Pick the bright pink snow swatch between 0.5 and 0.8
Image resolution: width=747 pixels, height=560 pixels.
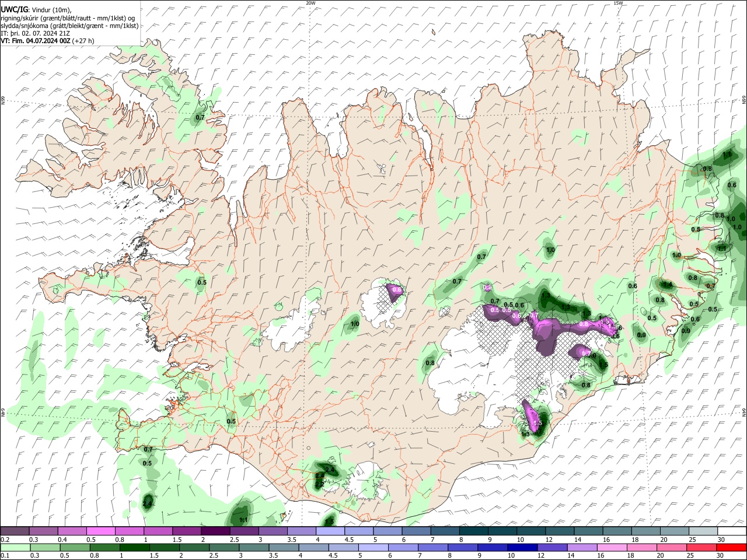click(x=100, y=531)
